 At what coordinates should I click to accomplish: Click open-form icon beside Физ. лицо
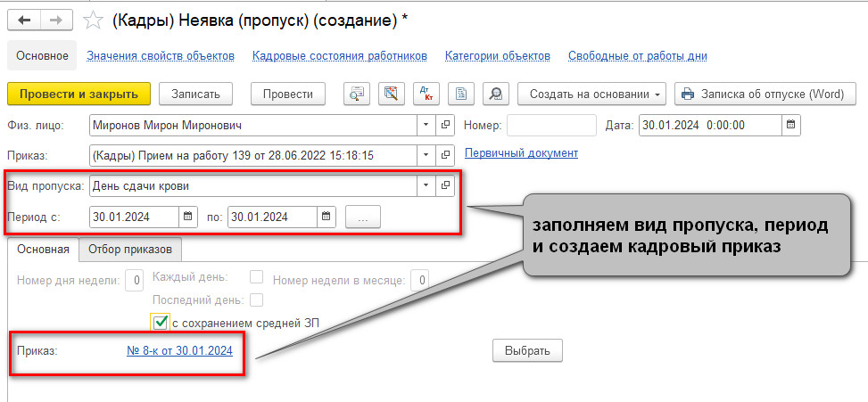coord(445,125)
